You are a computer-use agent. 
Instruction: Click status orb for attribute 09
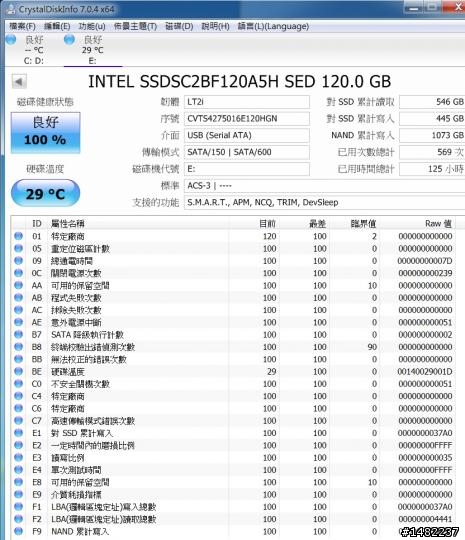[x=19, y=260]
